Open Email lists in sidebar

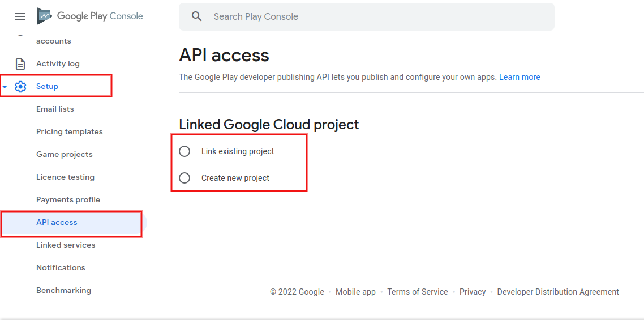(x=55, y=109)
